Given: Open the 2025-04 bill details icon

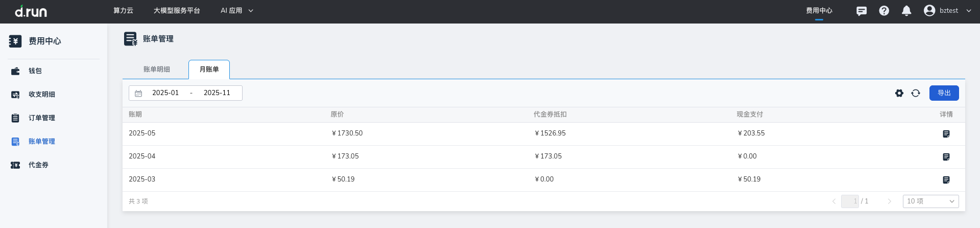Looking at the screenshot, I should (x=946, y=157).
